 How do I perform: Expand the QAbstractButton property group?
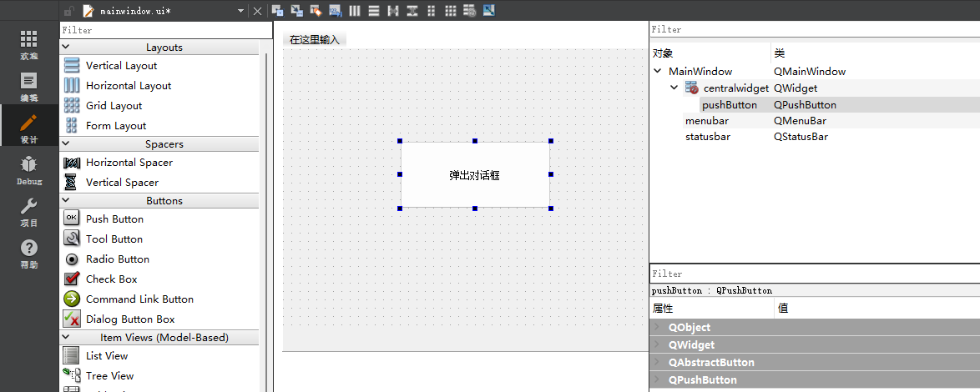[657, 362]
